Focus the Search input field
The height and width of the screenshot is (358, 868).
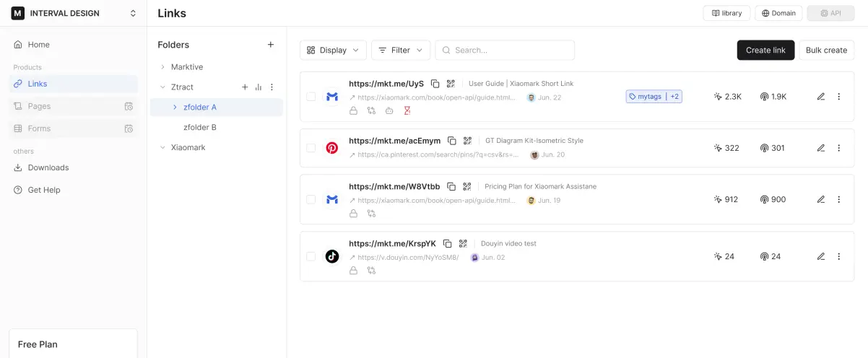(x=505, y=50)
